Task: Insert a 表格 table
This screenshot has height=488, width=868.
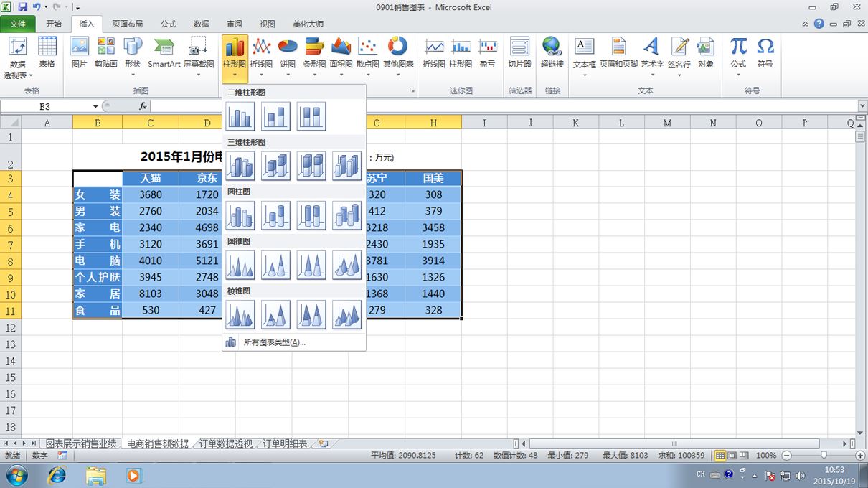Action: (47, 53)
